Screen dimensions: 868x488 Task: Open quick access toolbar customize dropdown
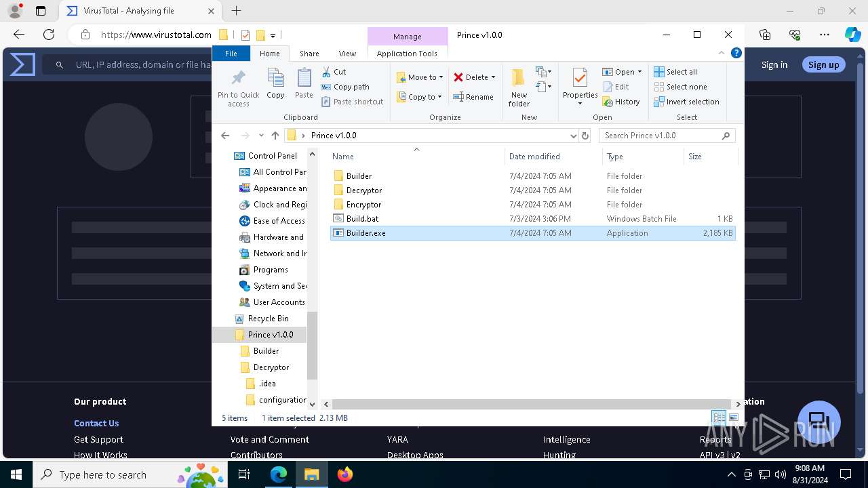273,35
